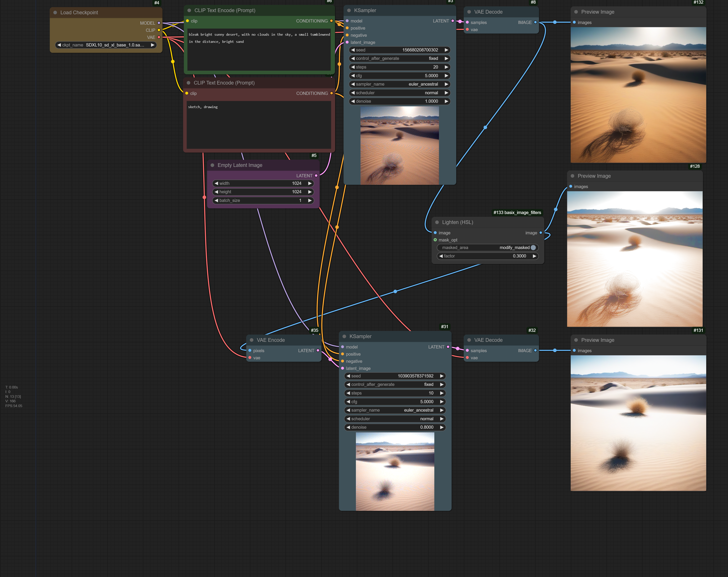Collapse the top VAE Decode node dot
The width and height of the screenshot is (728, 577).
[469, 12]
